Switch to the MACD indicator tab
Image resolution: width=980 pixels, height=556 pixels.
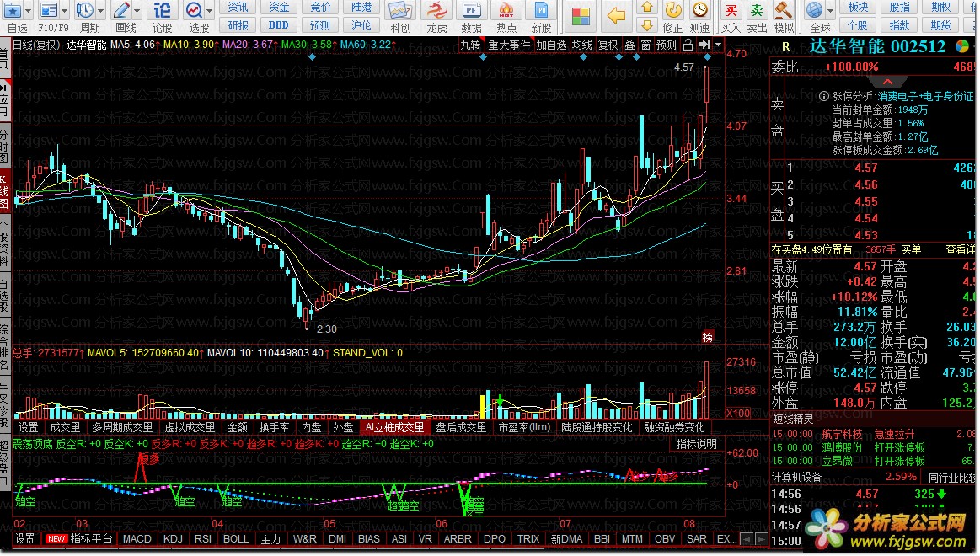tap(137, 539)
